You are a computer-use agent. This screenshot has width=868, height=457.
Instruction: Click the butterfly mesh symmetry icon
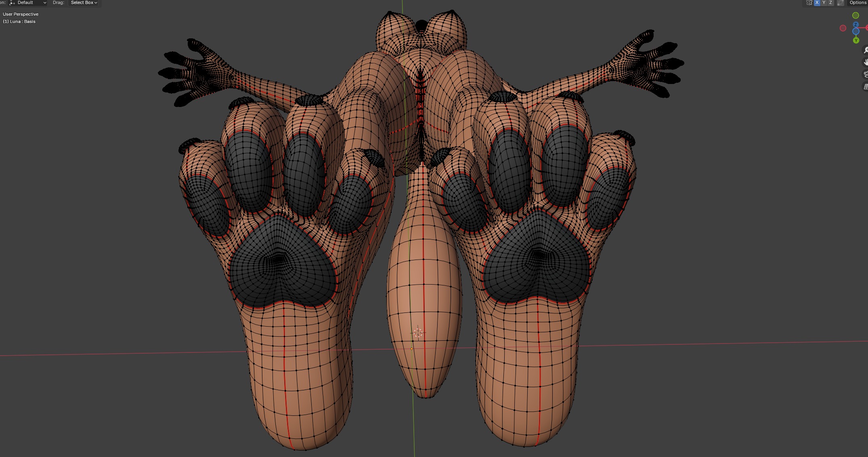tap(809, 3)
